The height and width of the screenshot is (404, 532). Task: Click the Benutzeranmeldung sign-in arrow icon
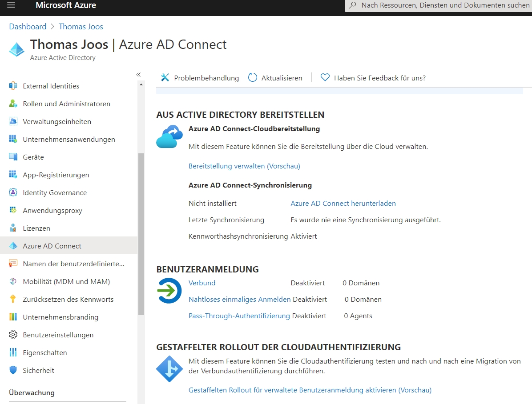[169, 291]
